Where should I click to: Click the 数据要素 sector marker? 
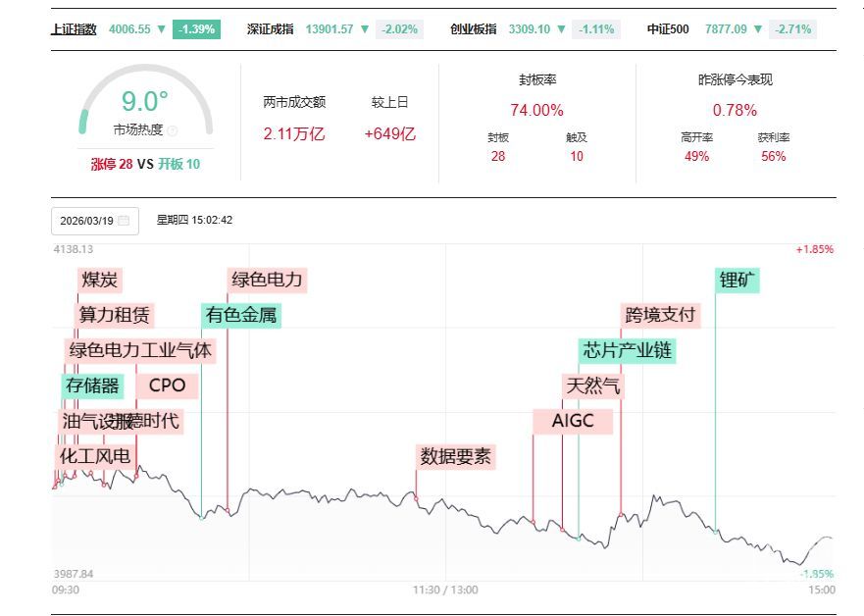coord(456,456)
